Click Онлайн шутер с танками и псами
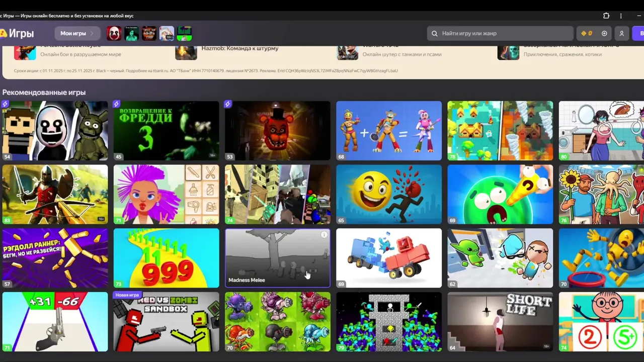Viewport: 644px width, 362px height. click(402, 54)
